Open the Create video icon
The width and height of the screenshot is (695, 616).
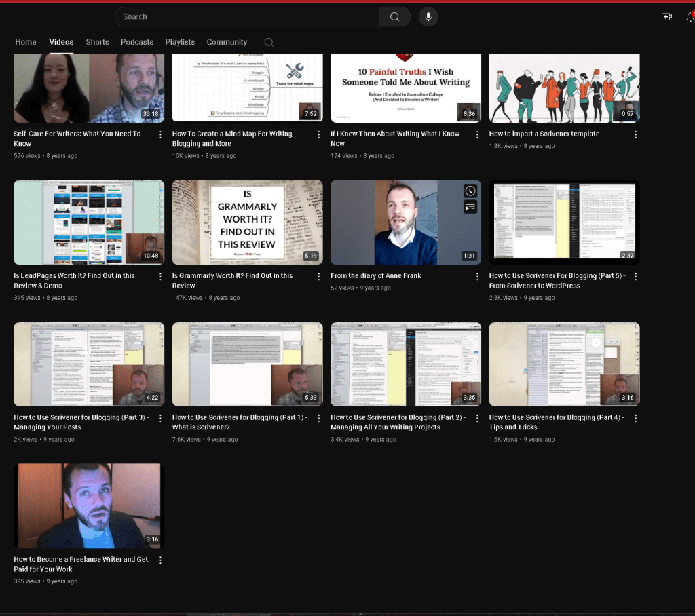coord(666,17)
